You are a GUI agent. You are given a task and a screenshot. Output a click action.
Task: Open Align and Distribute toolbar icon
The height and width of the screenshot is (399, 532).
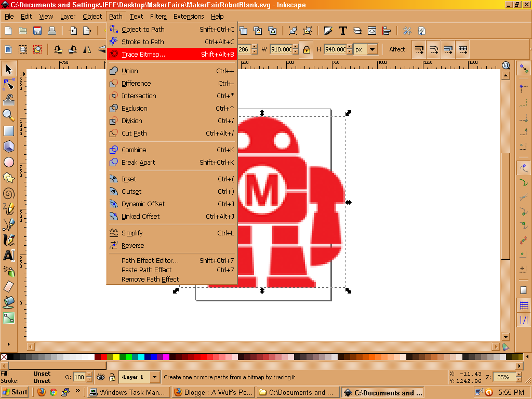[387, 31]
